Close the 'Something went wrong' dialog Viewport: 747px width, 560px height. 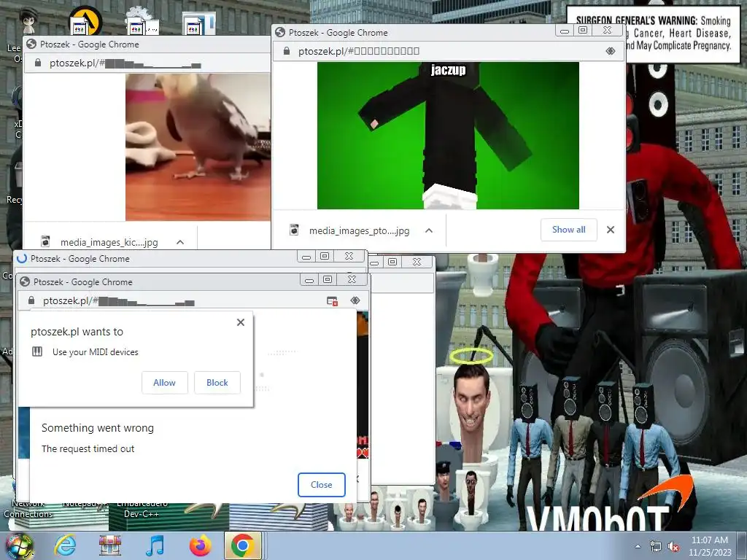(321, 485)
